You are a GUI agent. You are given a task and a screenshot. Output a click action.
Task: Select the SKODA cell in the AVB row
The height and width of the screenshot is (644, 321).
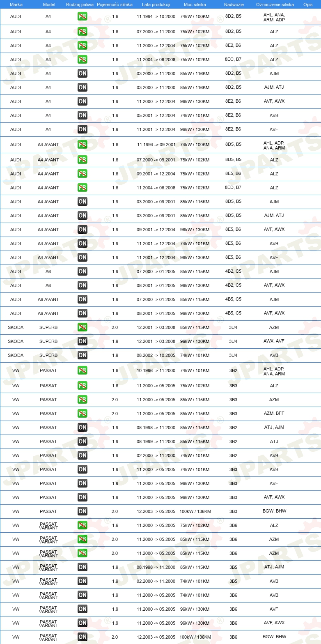pos(16,355)
